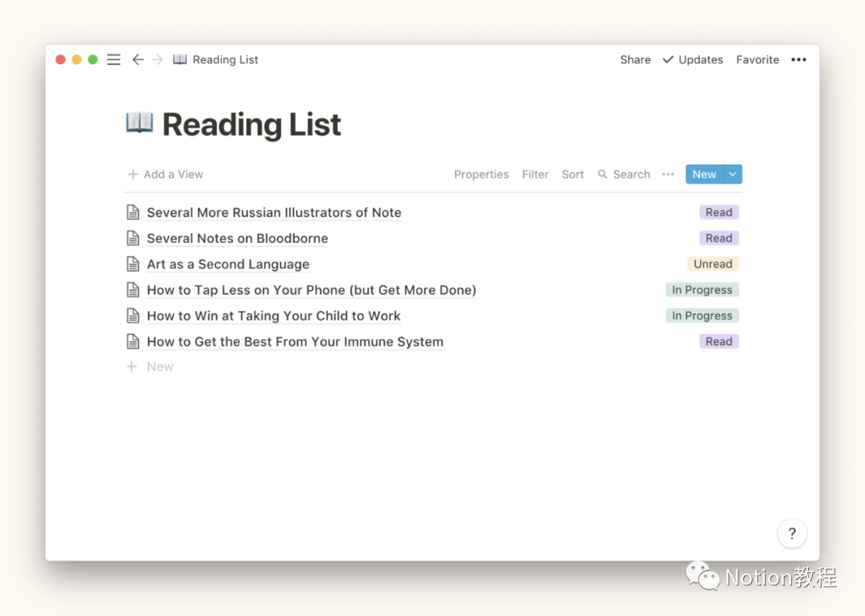Open the Properties menu
The height and width of the screenshot is (616, 865).
(x=481, y=175)
